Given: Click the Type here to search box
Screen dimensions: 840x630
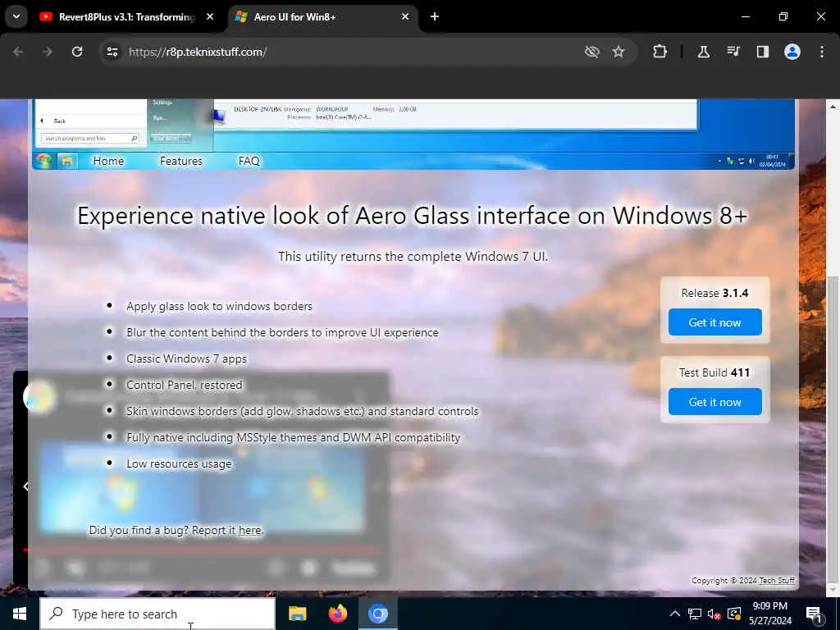Looking at the screenshot, I should [x=157, y=614].
